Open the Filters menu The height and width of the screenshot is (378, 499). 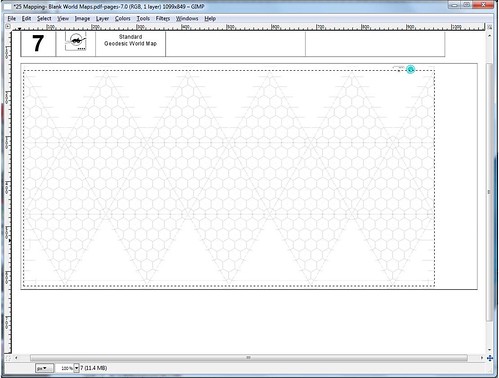(163, 19)
